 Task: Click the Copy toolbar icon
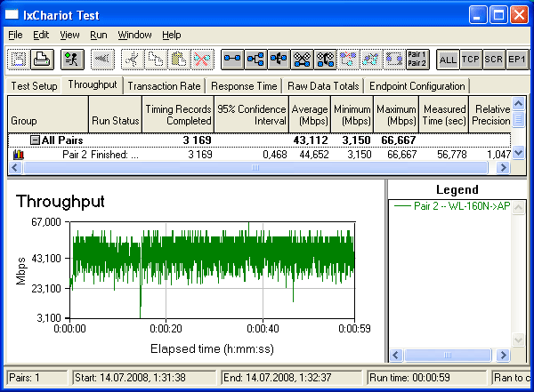click(x=156, y=60)
